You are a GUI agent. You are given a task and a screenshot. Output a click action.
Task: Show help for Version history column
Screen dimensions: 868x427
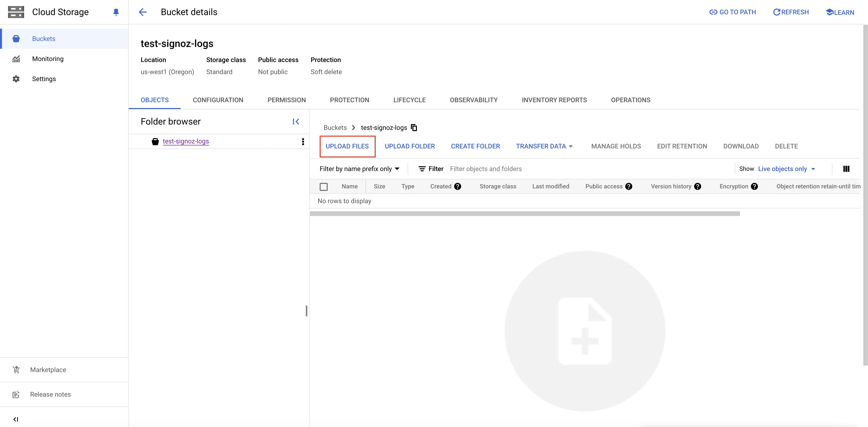[x=698, y=186]
